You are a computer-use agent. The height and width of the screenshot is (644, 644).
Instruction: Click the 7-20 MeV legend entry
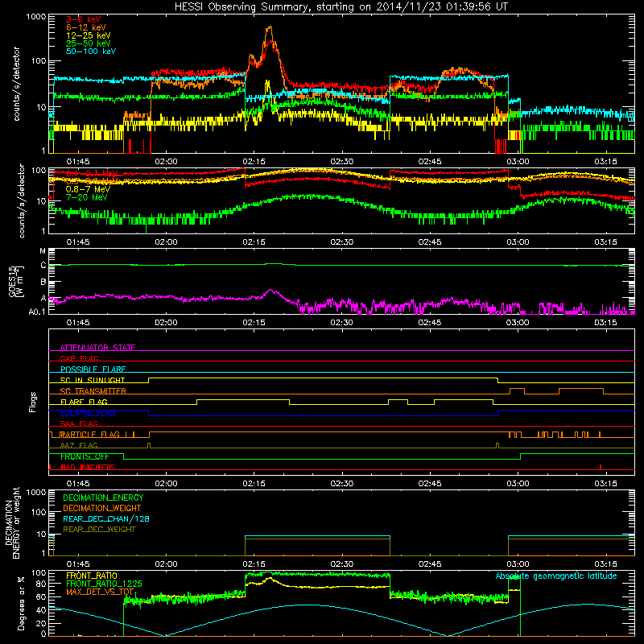pos(86,197)
